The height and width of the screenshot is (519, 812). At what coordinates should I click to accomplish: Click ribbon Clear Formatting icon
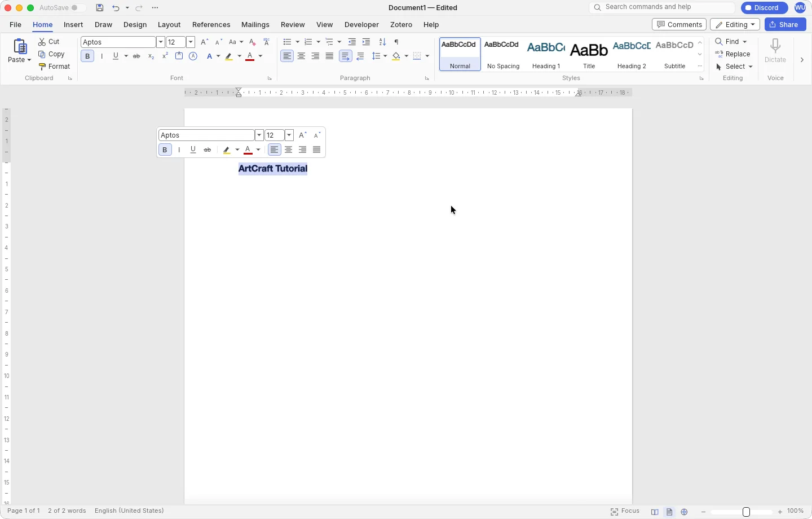pyautogui.click(x=253, y=42)
